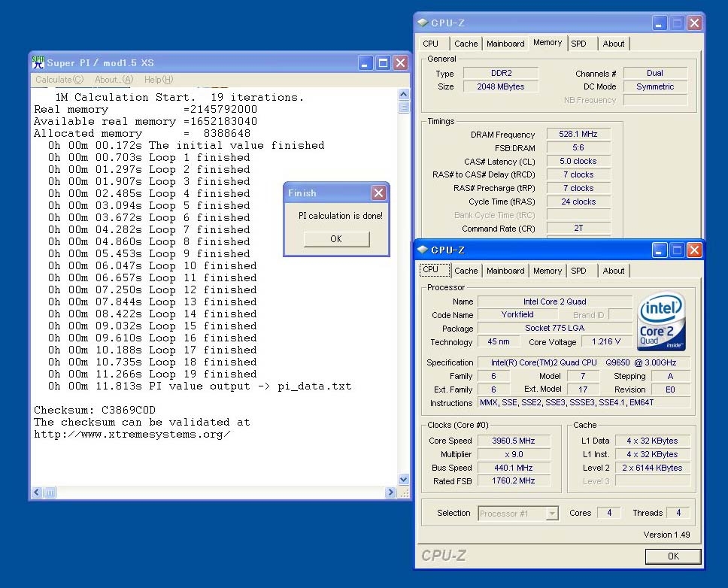
Task: Switch to Mainboard tab in front CPU-Z
Action: (x=505, y=271)
